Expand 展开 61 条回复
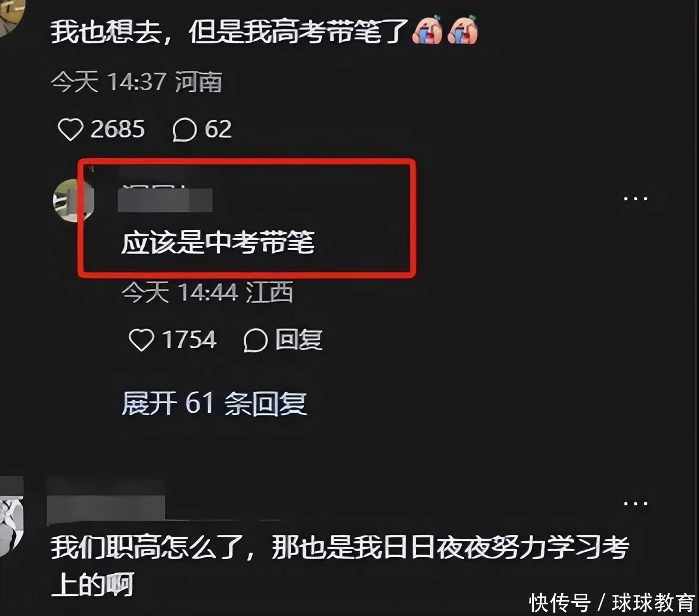 pos(214,404)
